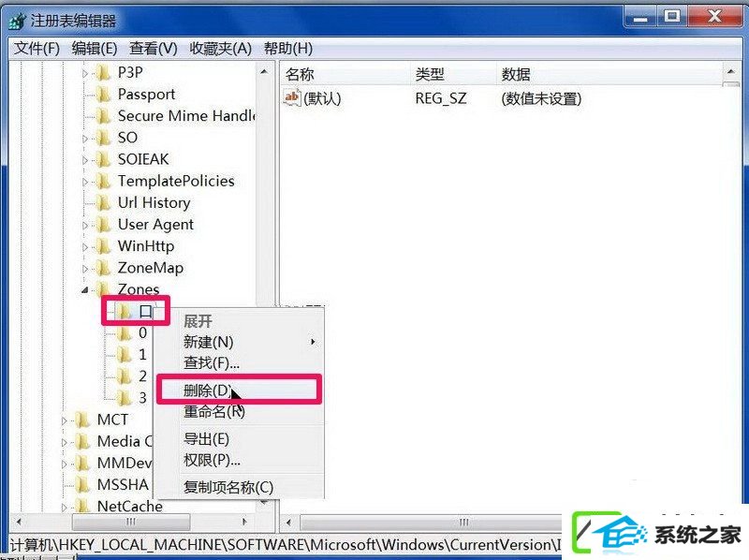The width and height of the screenshot is (749, 560).
Task: Click the Passport folder icon
Action: [103, 95]
